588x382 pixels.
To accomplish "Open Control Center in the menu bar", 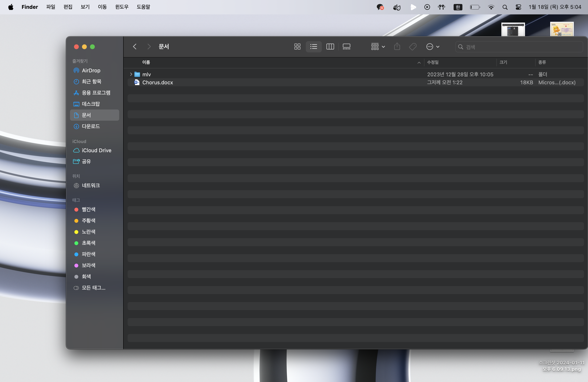I will (518, 7).
